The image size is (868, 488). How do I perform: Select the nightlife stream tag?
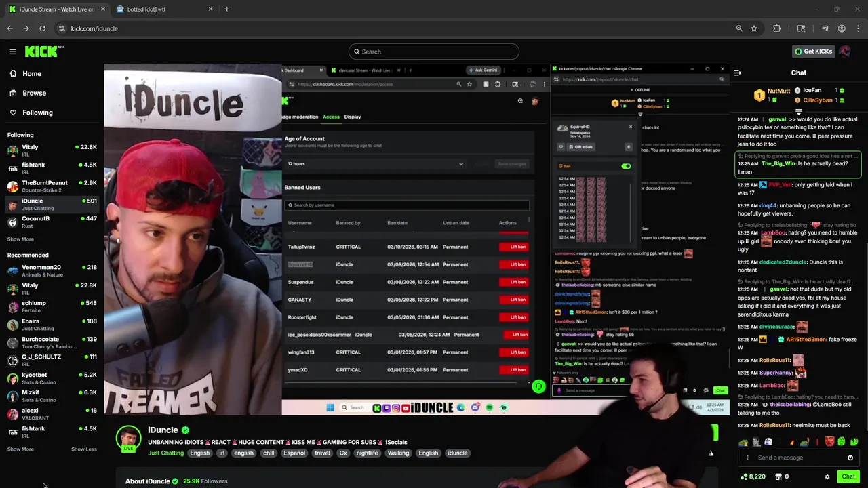[367, 453]
